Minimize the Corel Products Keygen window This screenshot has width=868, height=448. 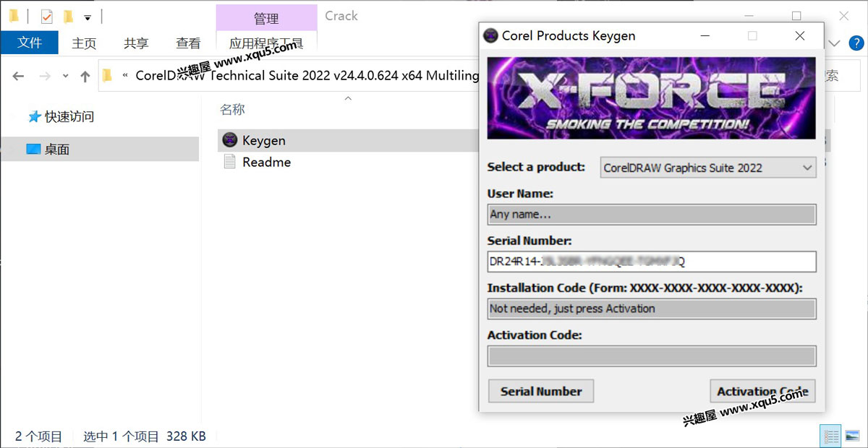pyautogui.click(x=704, y=35)
